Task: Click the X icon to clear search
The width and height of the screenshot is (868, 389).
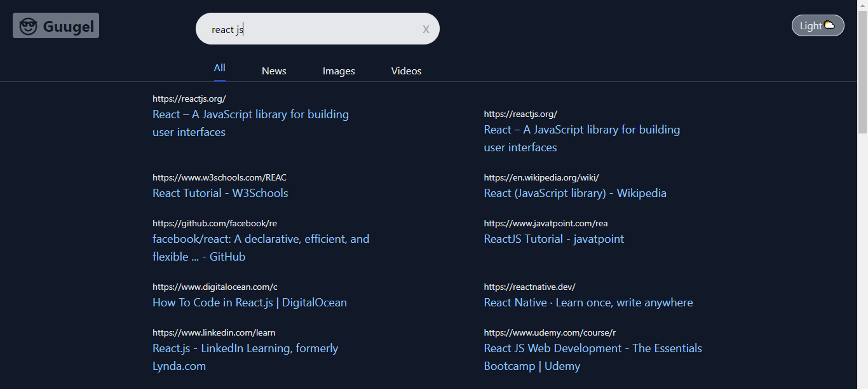Action: pyautogui.click(x=426, y=29)
